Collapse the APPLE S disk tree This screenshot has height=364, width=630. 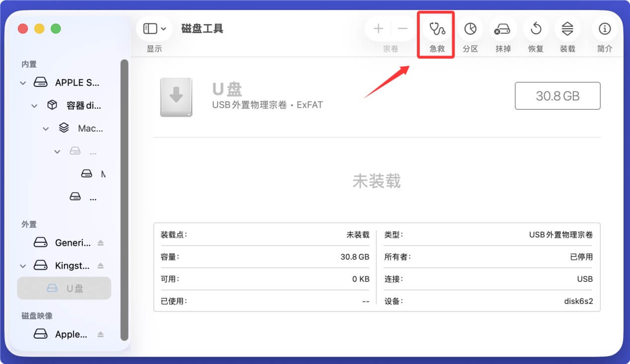pyautogui.click(x=22, y=82)
